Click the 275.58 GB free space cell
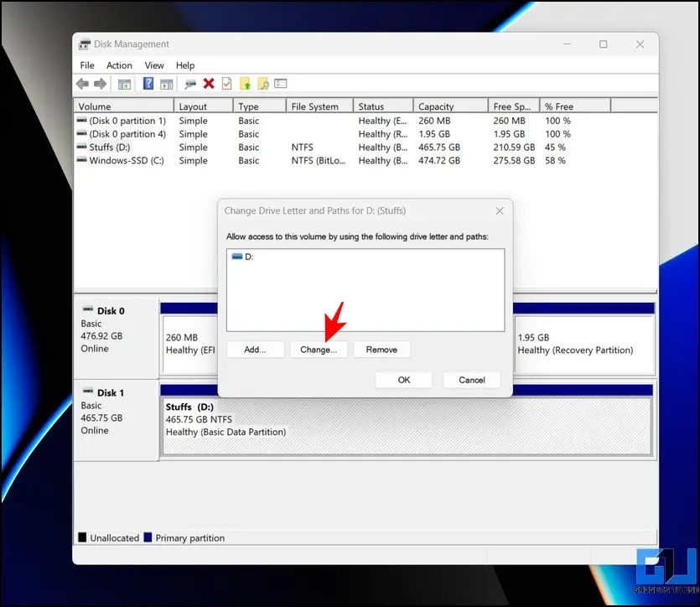Screen dimensions: 700x607 click(x=514, y=160)
